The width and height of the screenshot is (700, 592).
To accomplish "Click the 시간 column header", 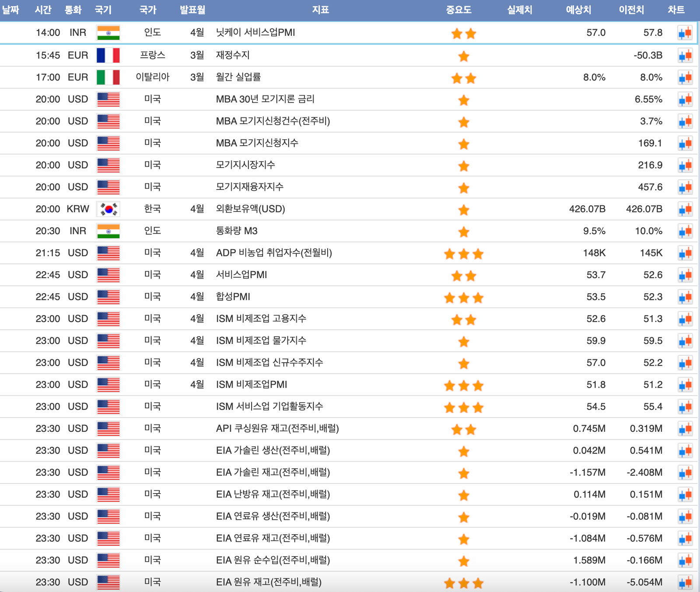I will pos(43,10).
